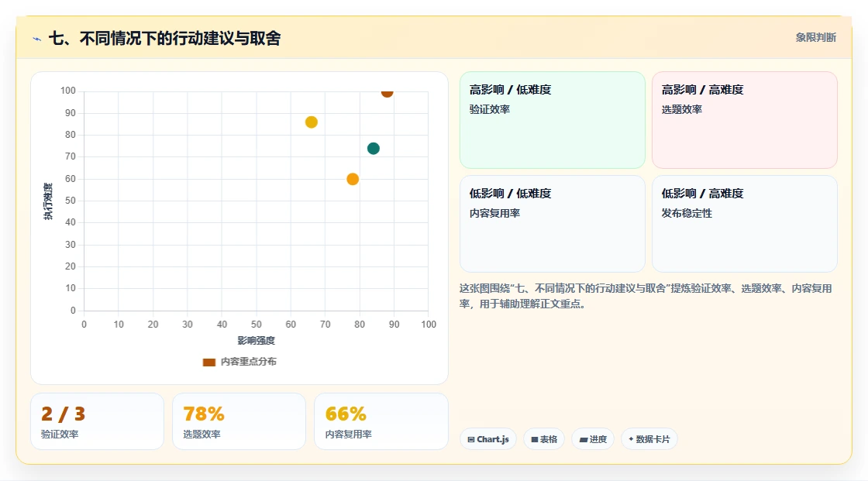The image size is (868, 481).
Task: Click the 表格 chip icon
Action: coord(535,439)
